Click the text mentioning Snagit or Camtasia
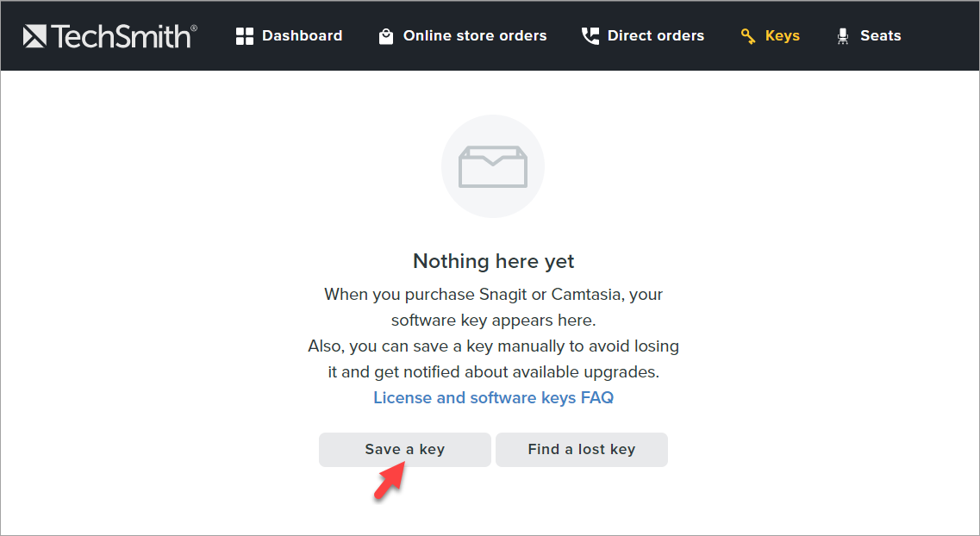The height and width of the screenshot is (536, 980). tap(493, 294)
